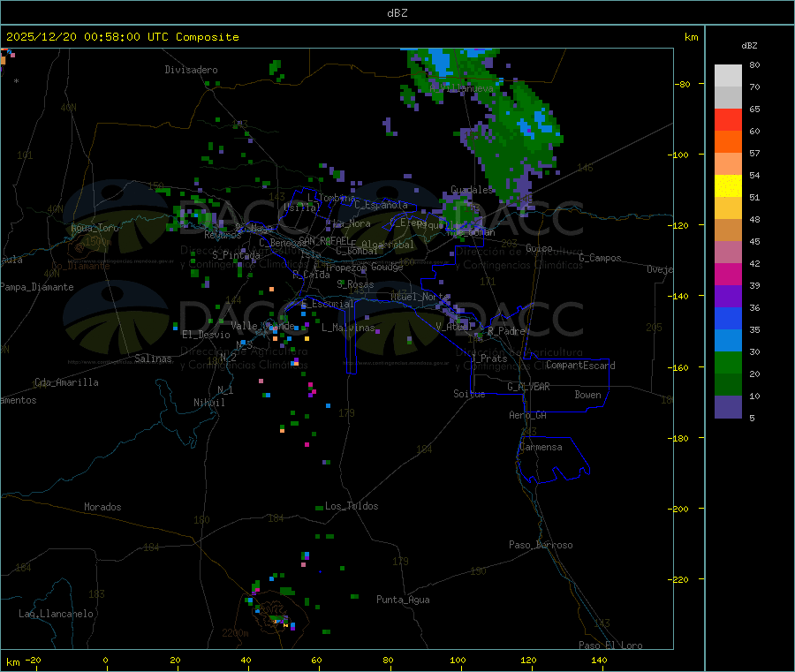
Task: Click the Lag.Llancanelo map label
Action: (x=57, y=614)
